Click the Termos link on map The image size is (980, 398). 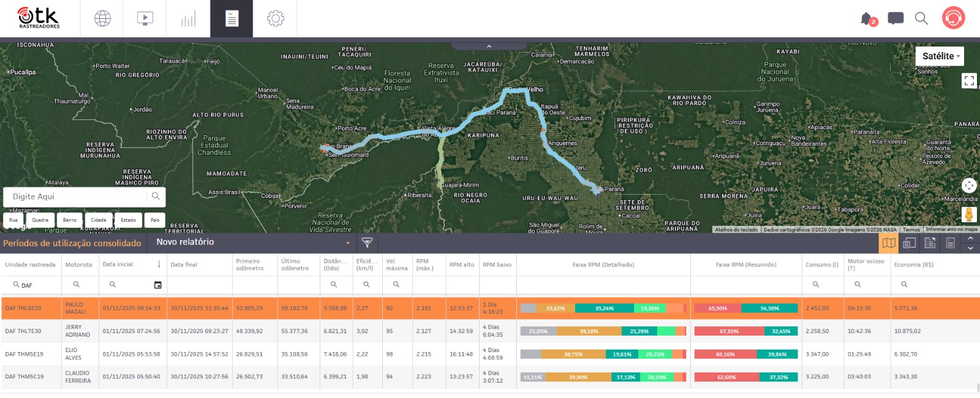pyautogui.click(x=911, y=230)
